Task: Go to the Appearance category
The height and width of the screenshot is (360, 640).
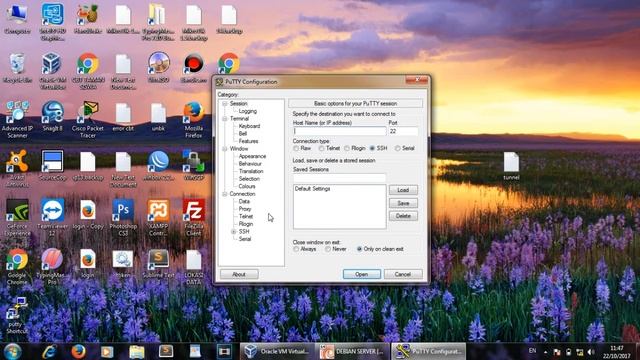Action: 252,156
